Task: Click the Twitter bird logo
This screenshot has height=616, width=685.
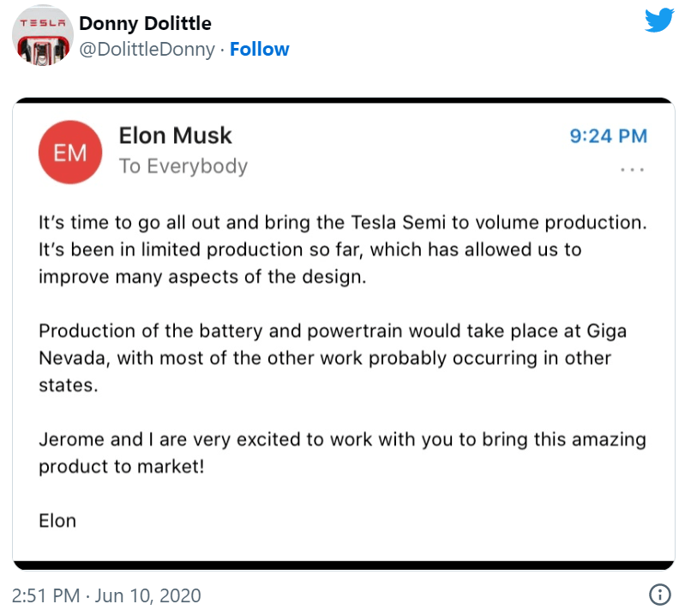Action: [659, 20]
